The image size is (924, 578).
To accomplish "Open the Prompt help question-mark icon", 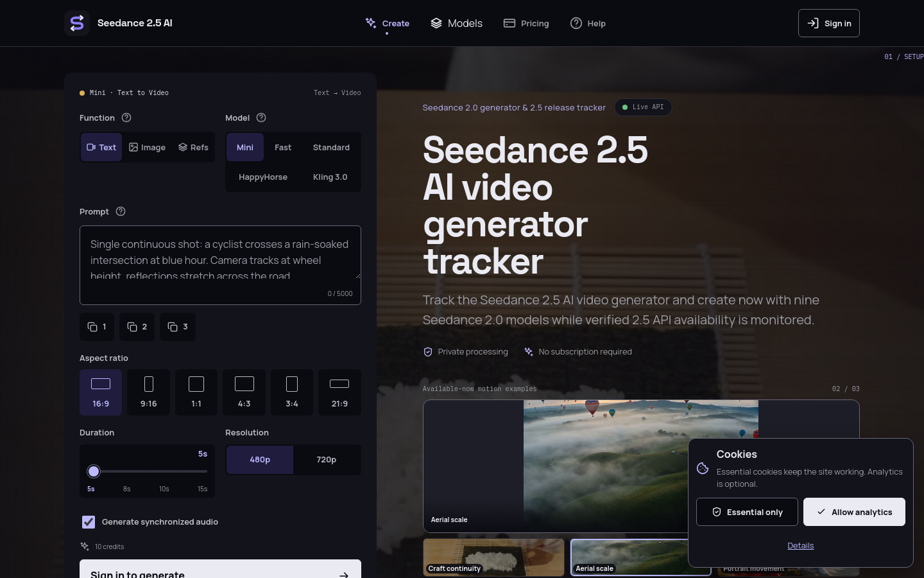I will point(121,211).
